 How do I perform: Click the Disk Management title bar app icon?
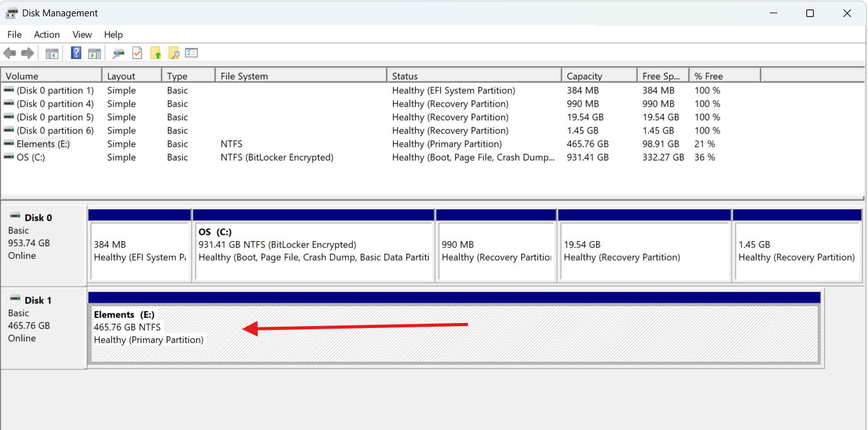[x=11, y=13]
